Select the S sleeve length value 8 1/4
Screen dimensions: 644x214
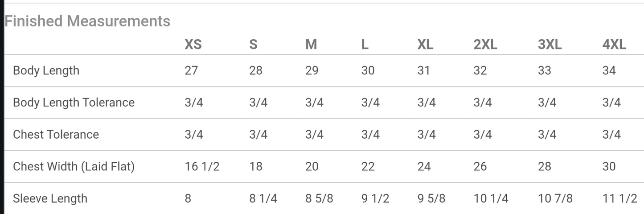263,198
